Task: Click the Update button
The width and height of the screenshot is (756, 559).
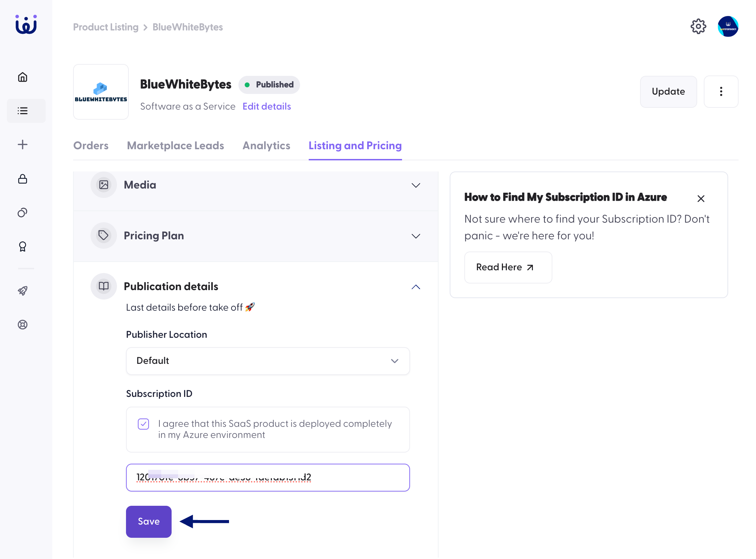Action: point(668,91)
